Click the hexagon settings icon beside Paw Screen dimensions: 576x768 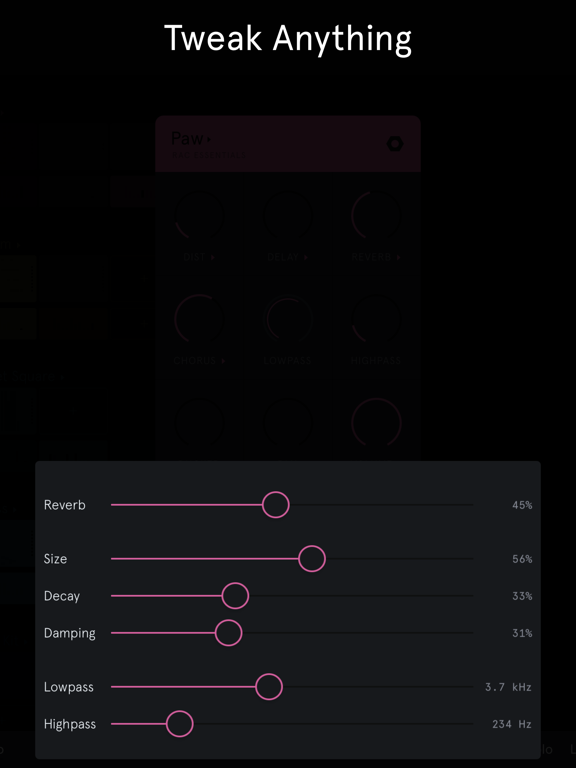(395, 144)
